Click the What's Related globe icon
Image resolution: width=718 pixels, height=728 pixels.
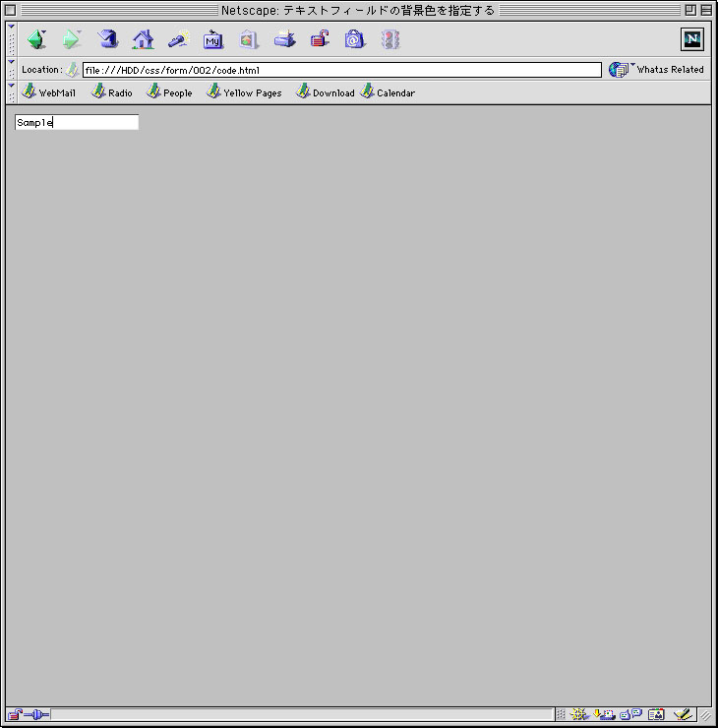(619, 70)
